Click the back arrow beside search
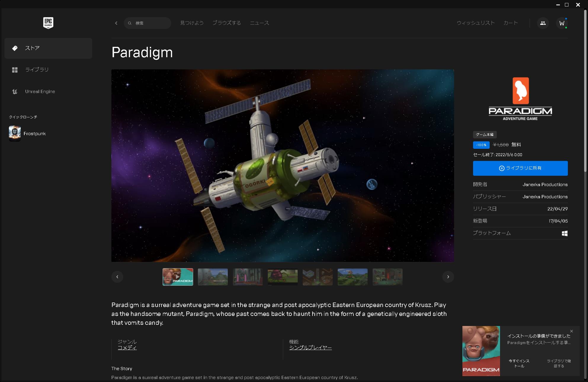This screenshot has width=588, height=382. [x=116, y=23]
